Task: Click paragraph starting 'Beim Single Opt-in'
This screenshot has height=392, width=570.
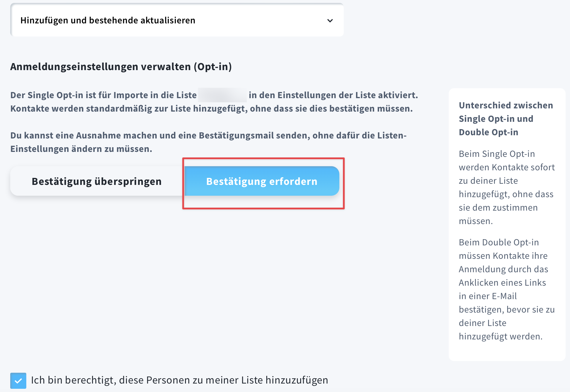Action: (x=507, y=187)
